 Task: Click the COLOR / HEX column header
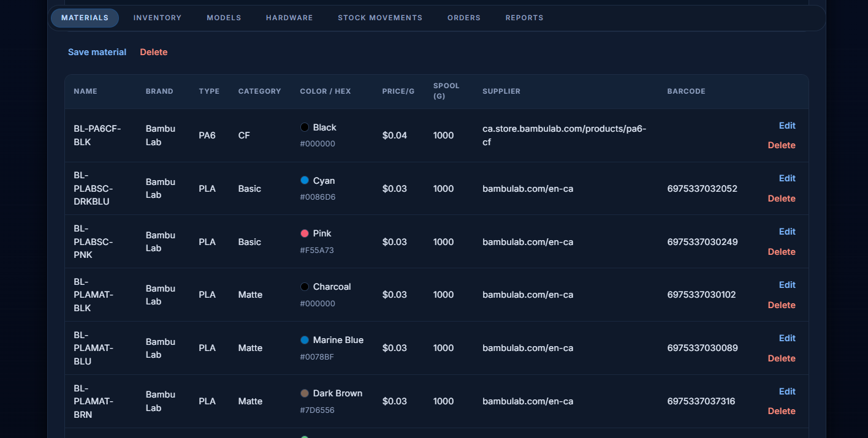(325, 91)
